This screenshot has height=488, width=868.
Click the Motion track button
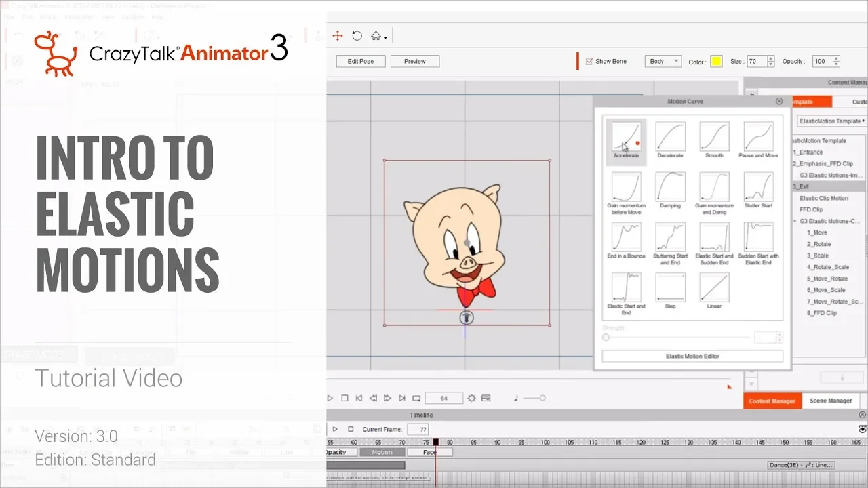pyautogui.click(x=382, y=452)
